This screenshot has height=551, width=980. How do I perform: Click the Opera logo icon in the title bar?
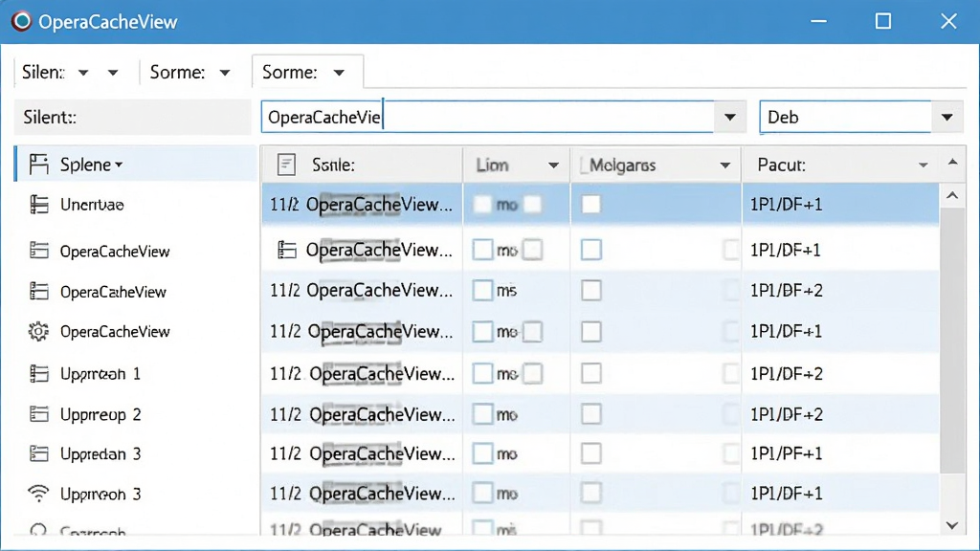pyautogui.click(x=21, y=21)
